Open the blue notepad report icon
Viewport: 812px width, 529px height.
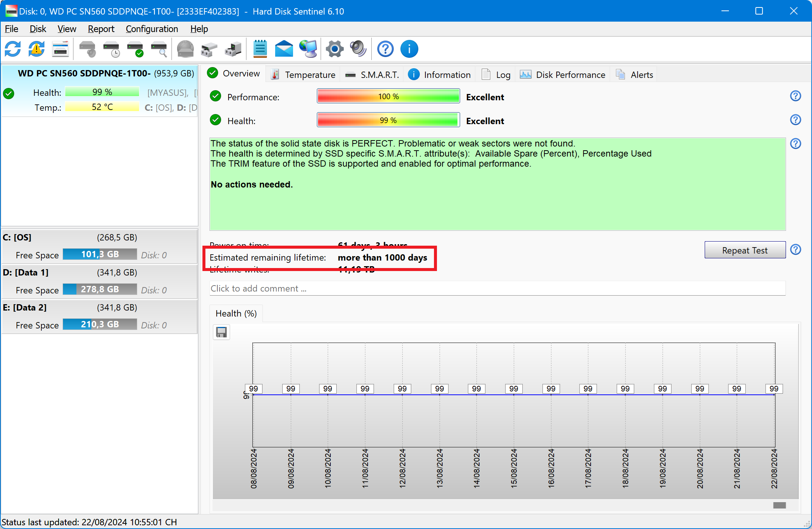260,49
